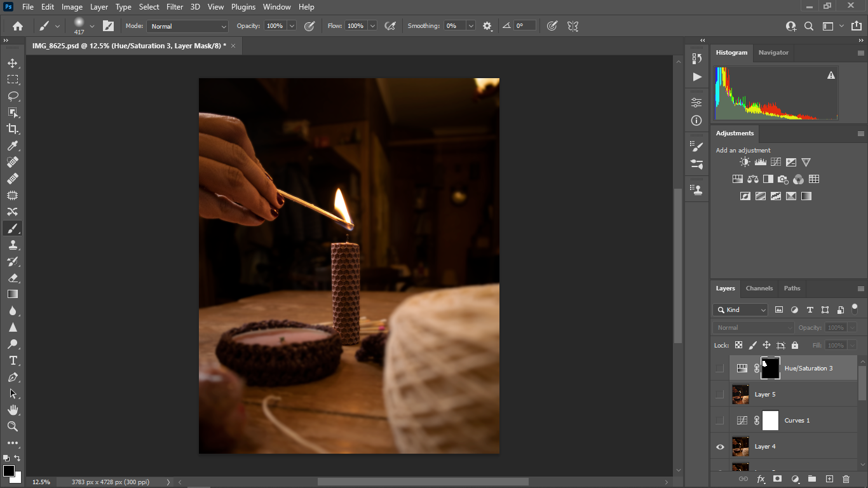The image size is (868, 488).
Task: Select the Pen tool
Action: coord(13,377)
